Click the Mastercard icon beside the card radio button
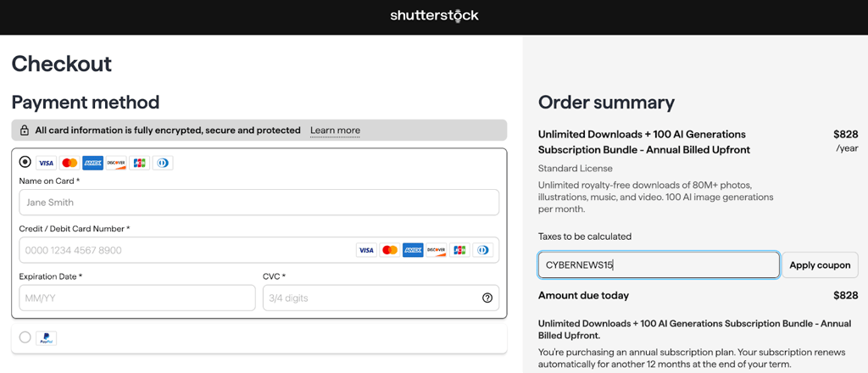This screenshot has height=373, width=868. [70, 163]
